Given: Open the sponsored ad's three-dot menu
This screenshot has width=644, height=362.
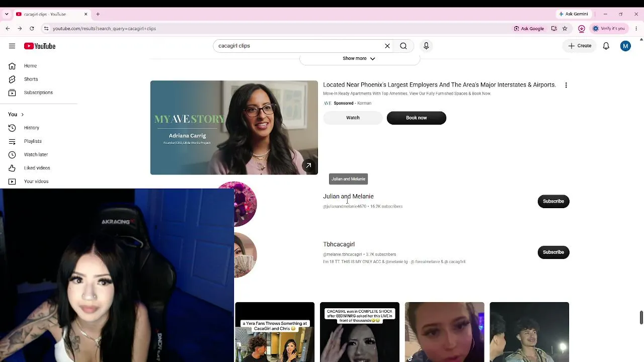Looking at the screenshot, I should point(566,85).
